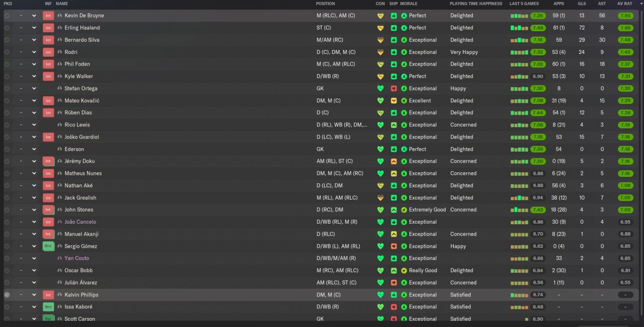Viewport: 644px width, 327px height.
Task: Toggle the pick circle for Nathan Aké
Action: (7, 185)
